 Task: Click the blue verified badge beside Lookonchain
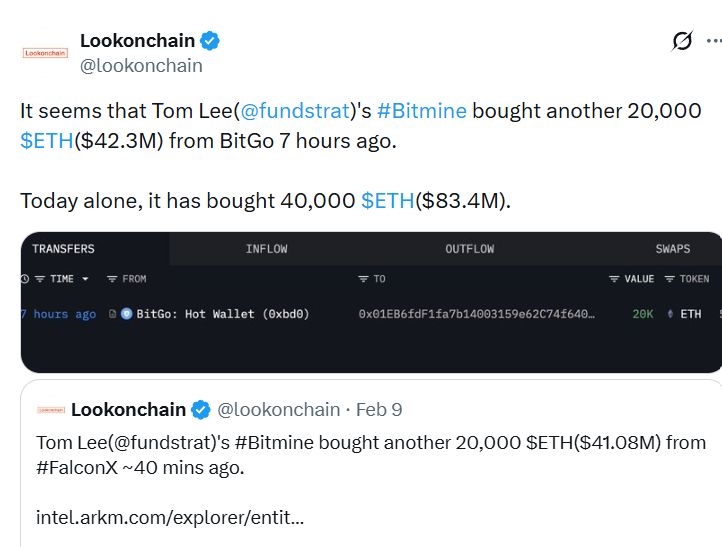(x=210, y=41)
